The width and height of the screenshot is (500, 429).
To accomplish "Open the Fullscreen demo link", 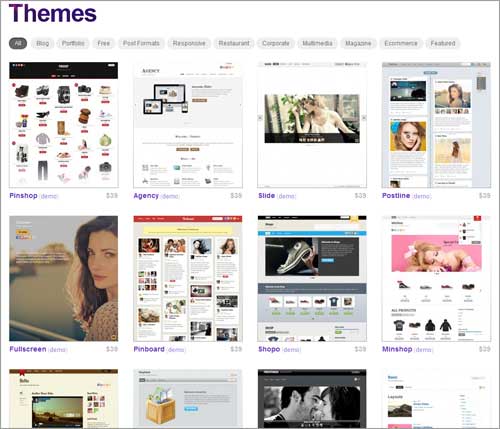I will [58, 350].
